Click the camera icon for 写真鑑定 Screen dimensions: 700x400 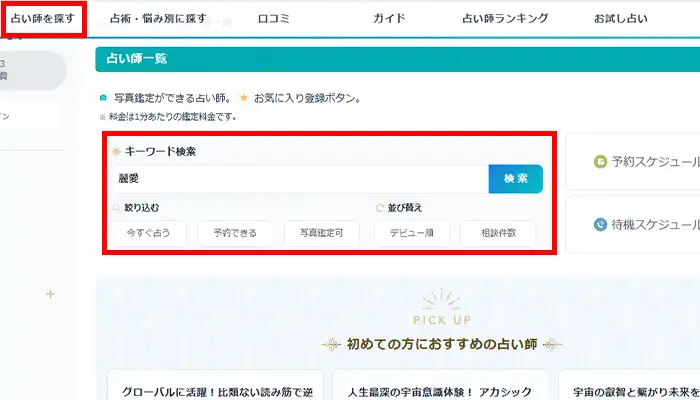tap(104, 99)
